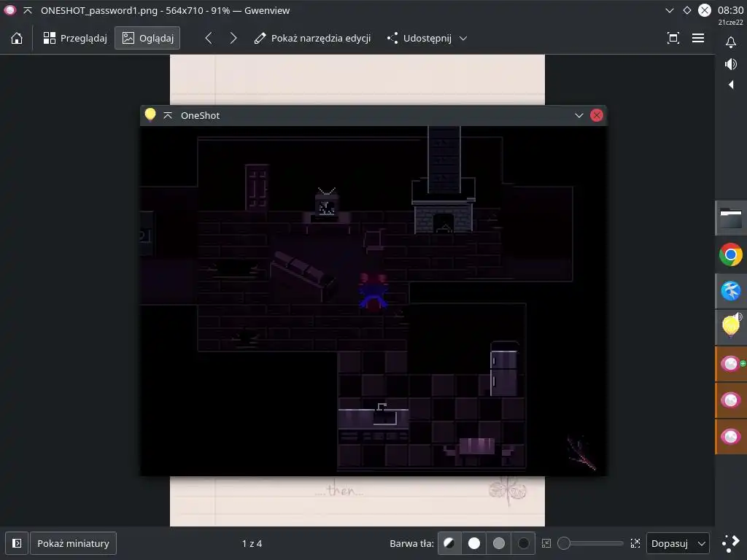Go to the next image arrow
Viewport: 747px width, 560px height.
coord(233,38)
